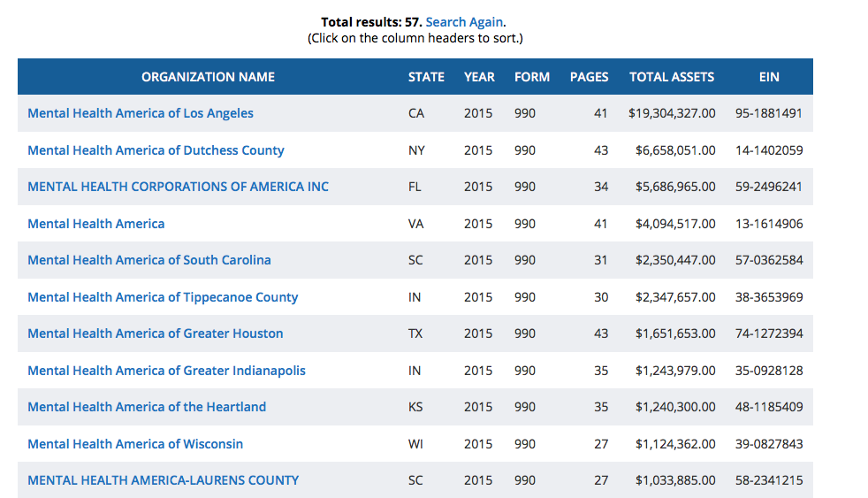Open MENTAL HEALTH CORPORATIONS OF AMERICA INC
Screen dimensions: 868x498
(x=178, y=187)
